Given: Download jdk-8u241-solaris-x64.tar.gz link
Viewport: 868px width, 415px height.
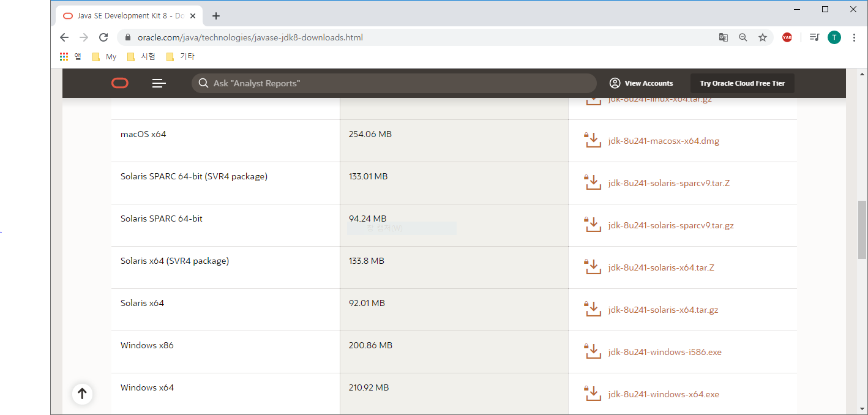Looking at the screenshot, I should 664,310.
